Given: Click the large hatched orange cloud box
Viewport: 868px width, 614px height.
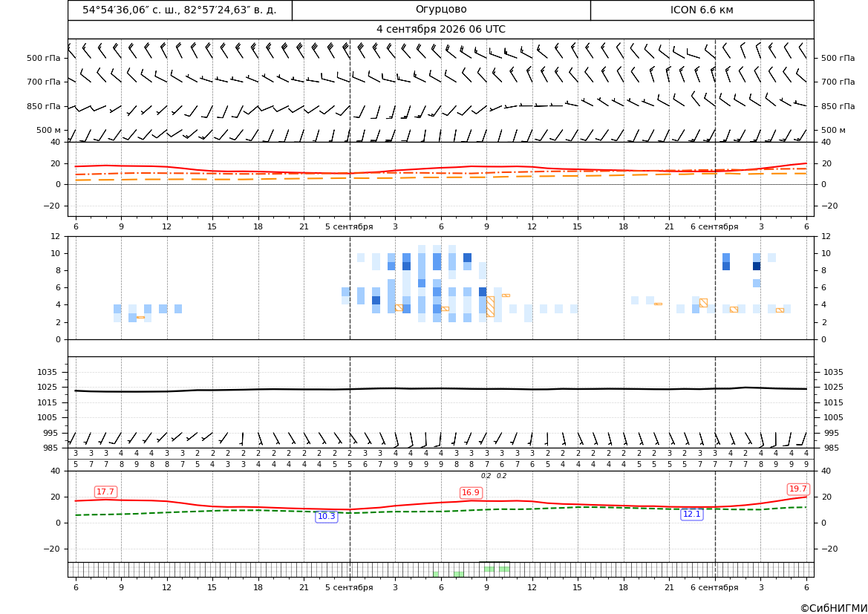Looking at the screenshot, I should click(x=491, y=306).
